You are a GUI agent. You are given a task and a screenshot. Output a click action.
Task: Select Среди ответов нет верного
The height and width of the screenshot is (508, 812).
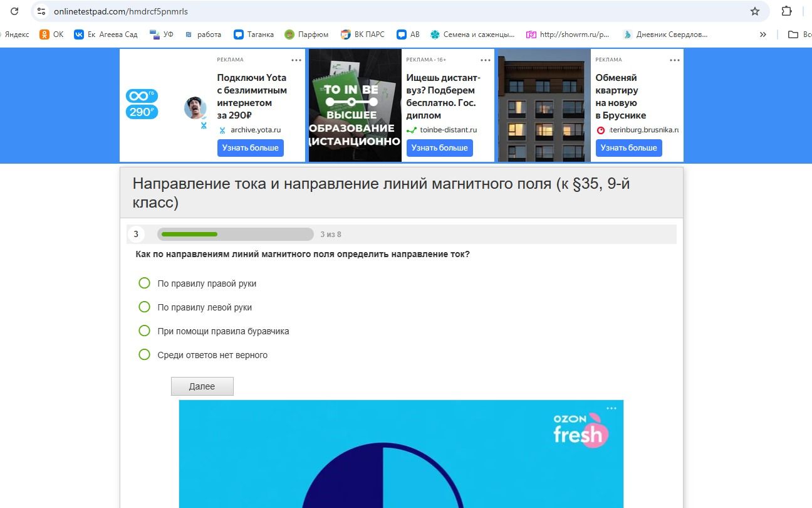click(x=144, y=354)
